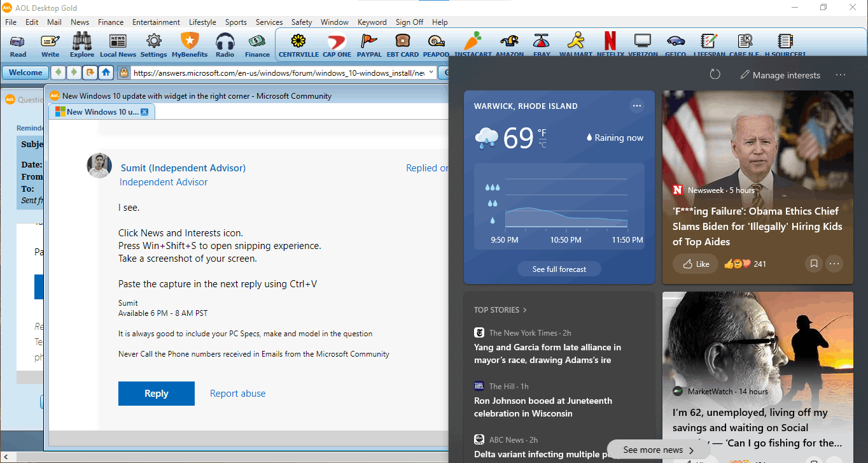Open more options on the Newsweek story card
The width and height of the screenshot is (868, 463).
[834, 264]
